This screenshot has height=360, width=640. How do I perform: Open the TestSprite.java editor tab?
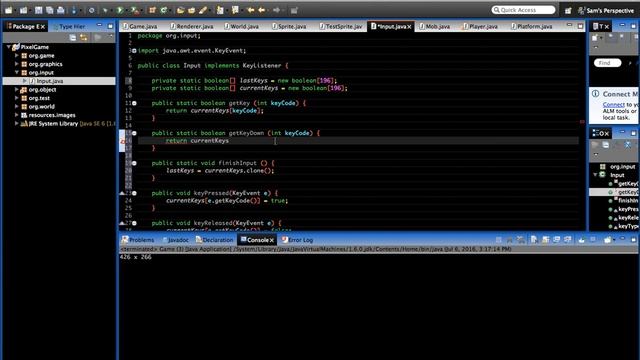pos(341,26)
